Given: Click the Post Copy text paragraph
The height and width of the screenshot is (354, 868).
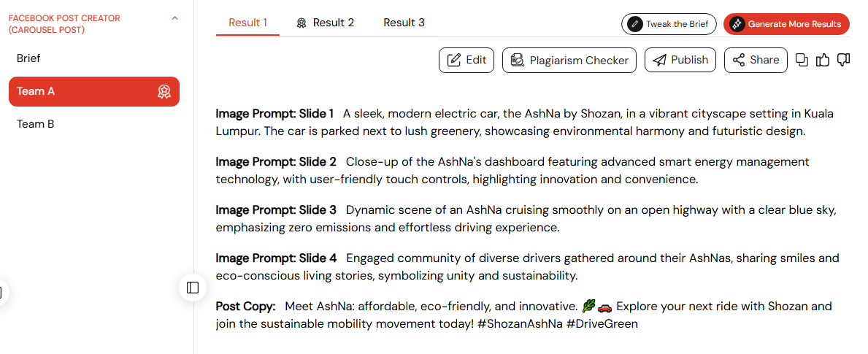Looking at the screenshot, I should click(x=523, y=315).
